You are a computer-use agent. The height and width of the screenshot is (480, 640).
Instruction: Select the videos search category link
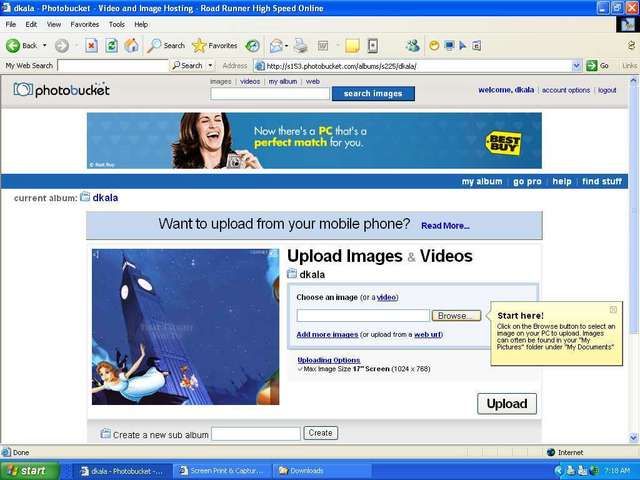coord(250,81)
